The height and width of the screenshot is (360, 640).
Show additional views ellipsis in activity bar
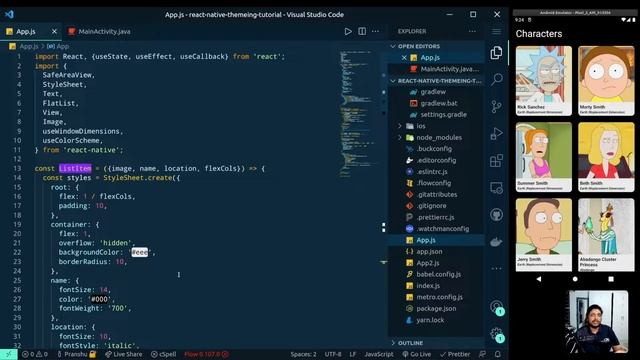click(x=496, y=269)
